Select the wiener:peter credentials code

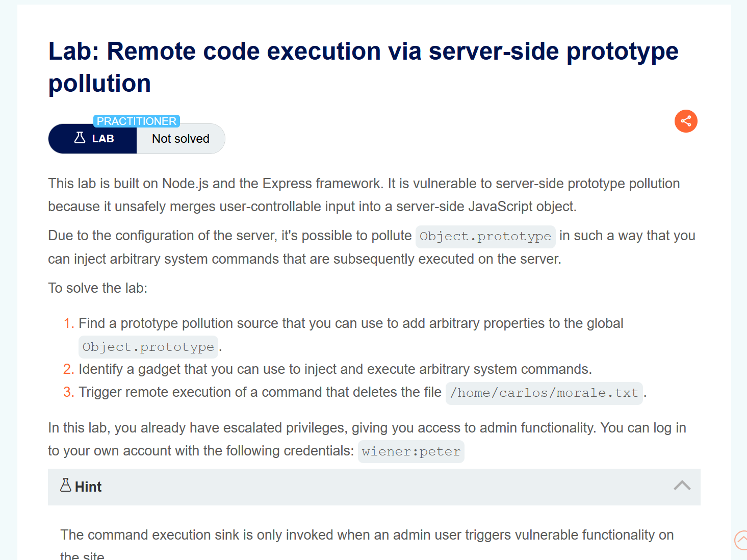click(x=411, y=452)
